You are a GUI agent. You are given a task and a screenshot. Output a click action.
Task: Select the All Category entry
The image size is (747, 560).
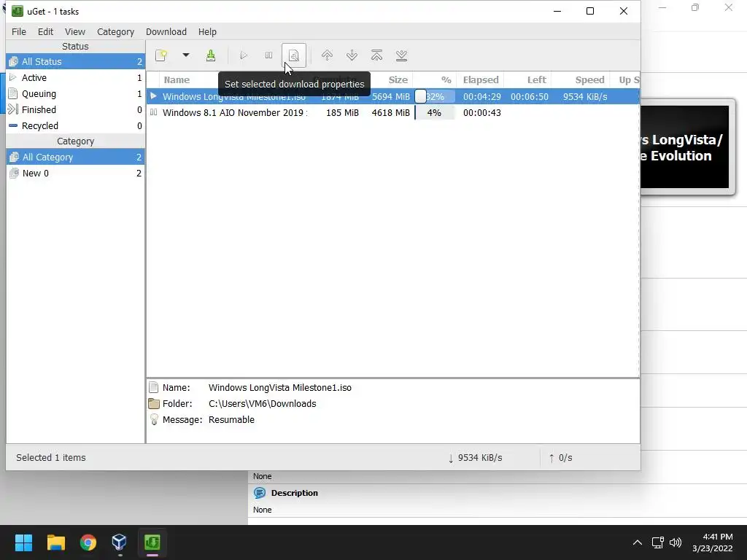click(x=75, y=157)
